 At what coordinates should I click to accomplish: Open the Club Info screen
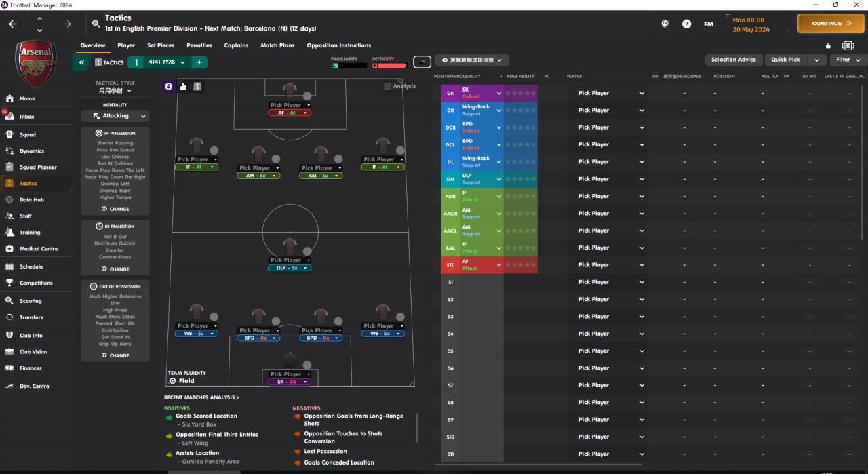pos(31,335)
